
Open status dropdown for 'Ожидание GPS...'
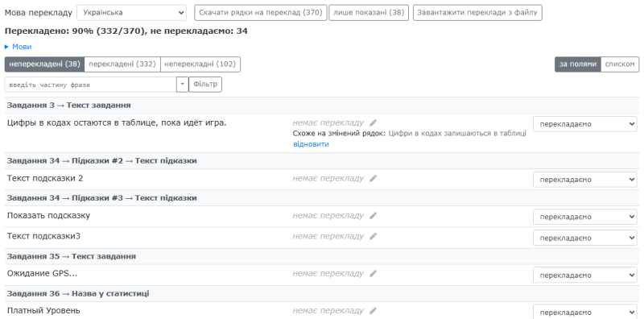pos(585,275)
